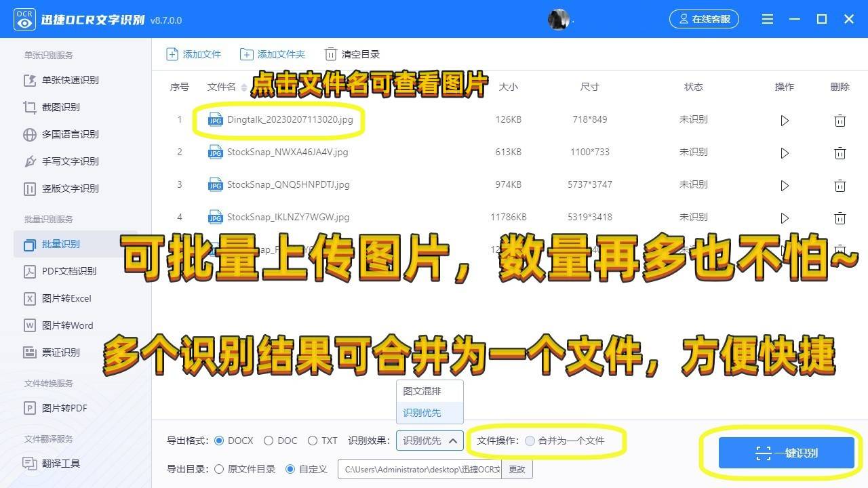Open file StockSnap_QNQ5HNPDTJ.jpg preview
Image resolution: width=868 pixels, height=488 pixels.
pos(288,184)
